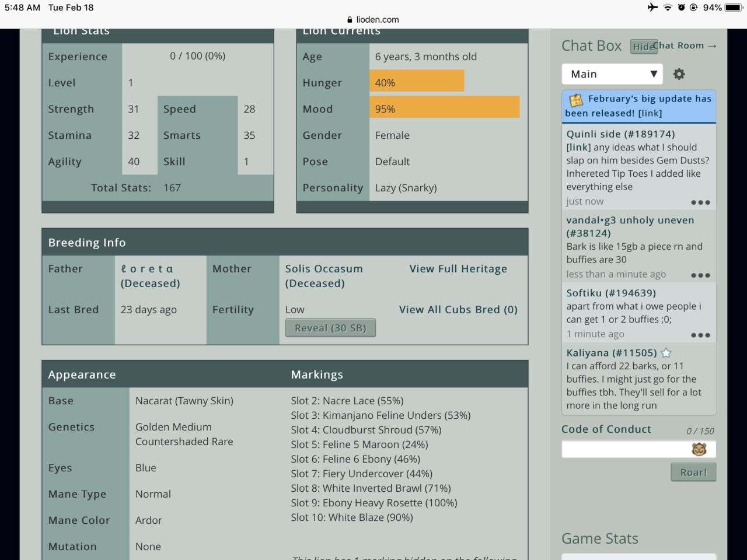This screenshot has width=747, height=560.
Task: Open vandal•g3 unholy uneven (#38124) profile
Action: pyautogui.click(x=630, y=226)
